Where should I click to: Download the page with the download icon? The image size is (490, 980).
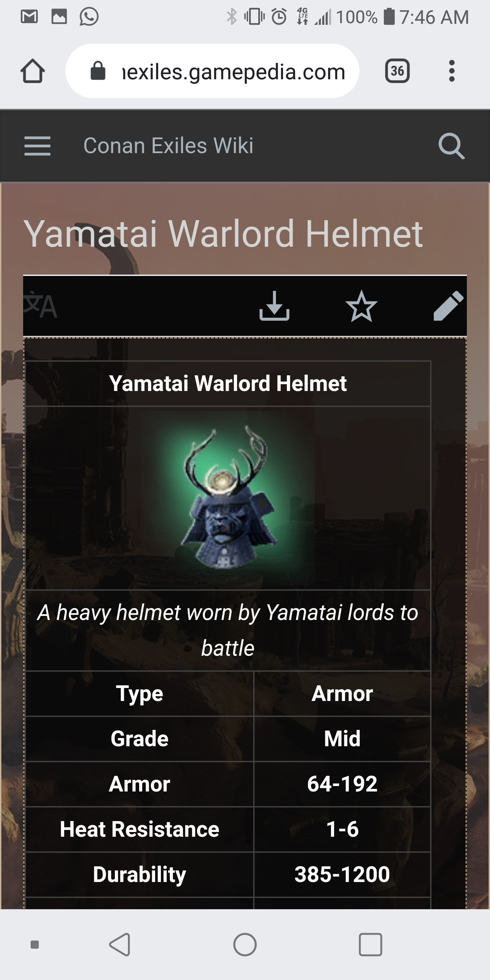[x=274, y=306]
